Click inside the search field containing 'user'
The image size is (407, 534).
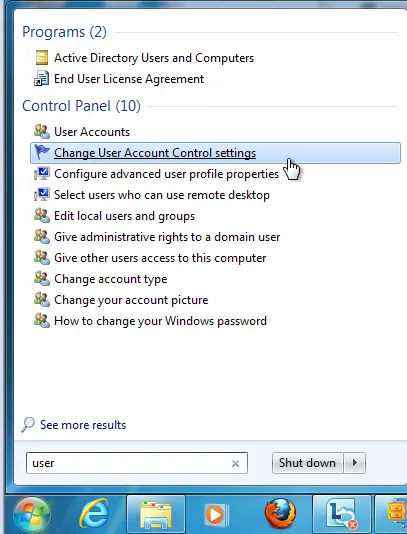coord(137,463)
